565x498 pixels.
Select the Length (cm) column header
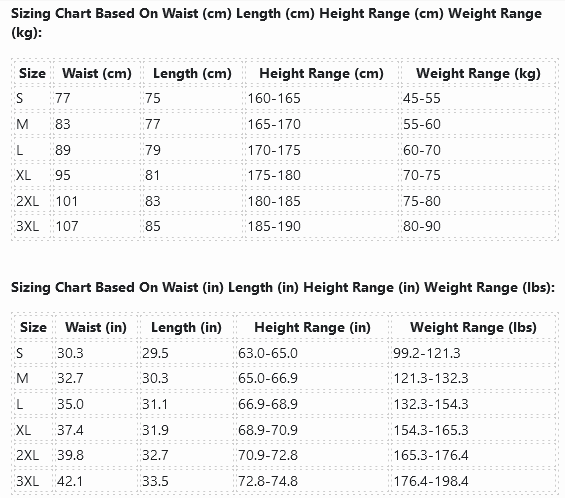coord(192,73)
